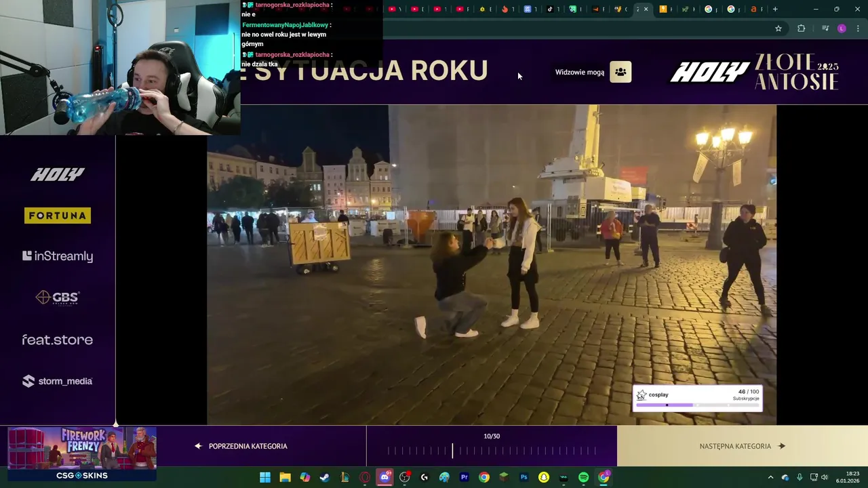Click the 'Widzowie mogą' label
Image resolution: width=868 pixels, height=488 pixels.
tap(580, 73)
